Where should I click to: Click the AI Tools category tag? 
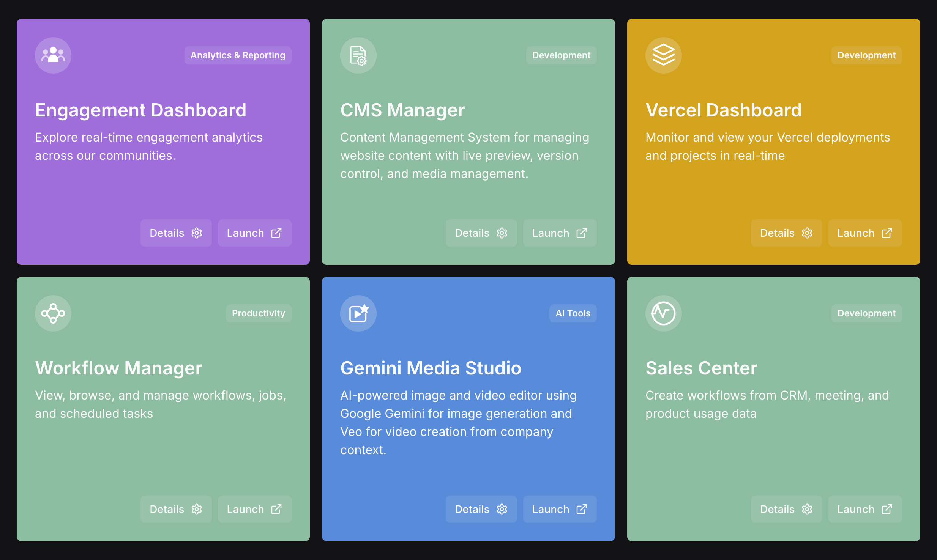(x=573, y=313)
